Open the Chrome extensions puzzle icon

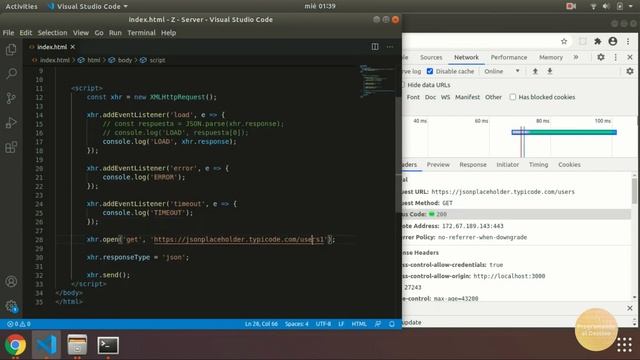pos(598,41)
